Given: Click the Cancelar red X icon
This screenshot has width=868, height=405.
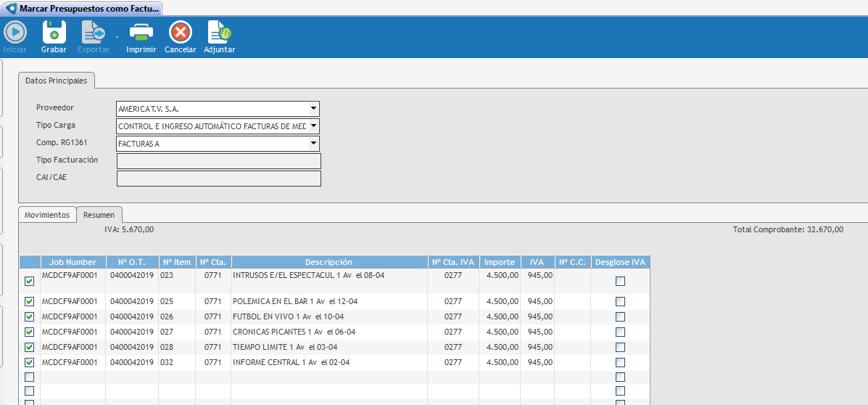Looking at the screenshot, I should point(180,32).
